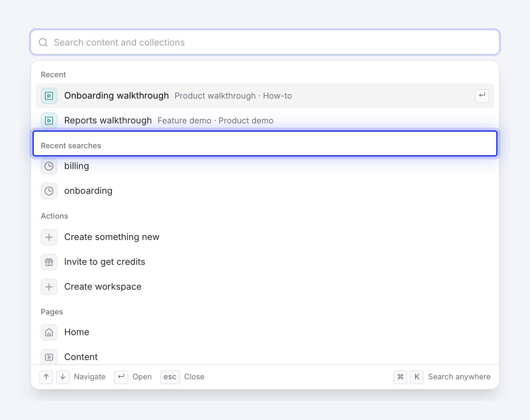Click the down arrow navigate key
The width and height of the screenshot is (530, 420).
[63, 377]
